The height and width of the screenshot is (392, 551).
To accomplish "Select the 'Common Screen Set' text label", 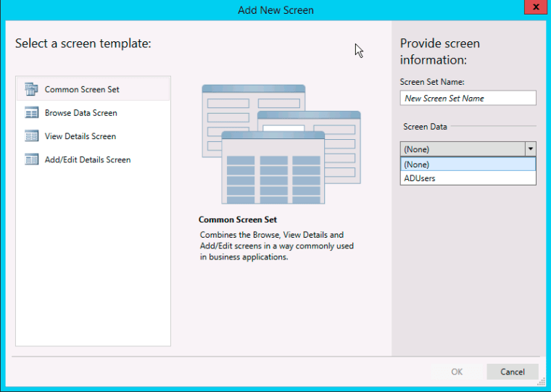I will tap(82, 90).
